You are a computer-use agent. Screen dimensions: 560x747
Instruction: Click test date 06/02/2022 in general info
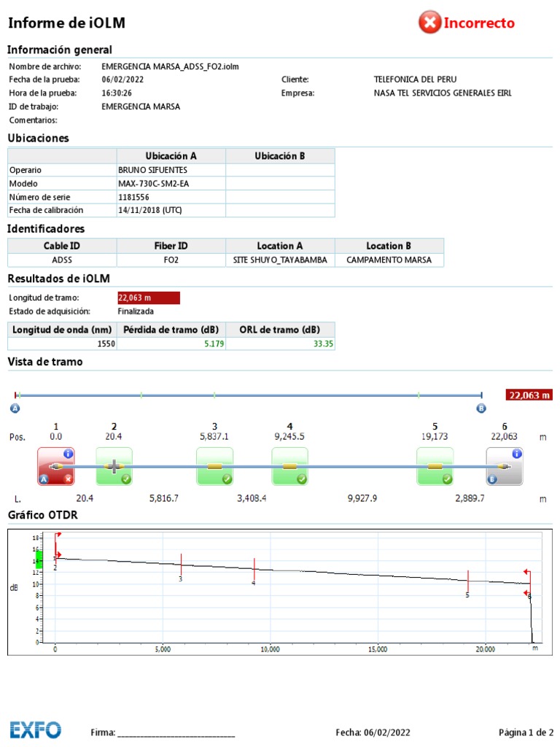pos(122,80)
